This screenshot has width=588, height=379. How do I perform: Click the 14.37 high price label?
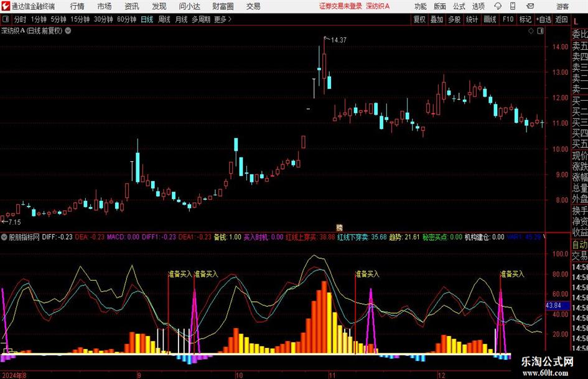pyautogui.click(x=338, y=40)
